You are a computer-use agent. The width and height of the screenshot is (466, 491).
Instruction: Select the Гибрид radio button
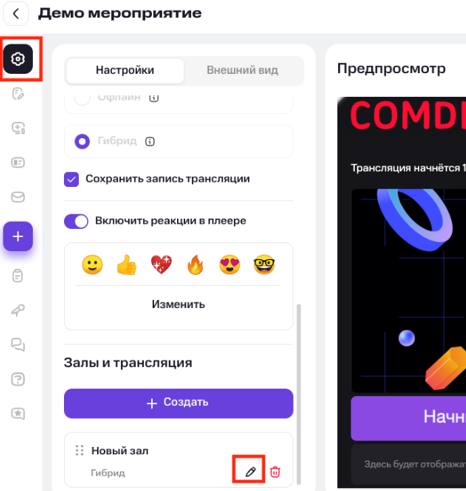click(82, 141)
